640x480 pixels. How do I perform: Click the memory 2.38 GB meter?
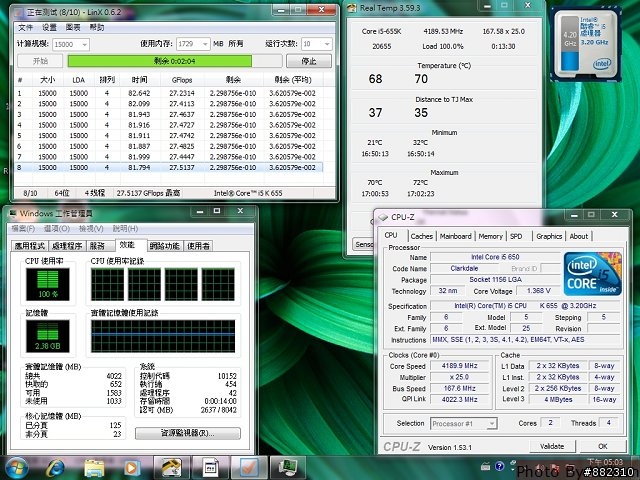[x=48, y=336]
